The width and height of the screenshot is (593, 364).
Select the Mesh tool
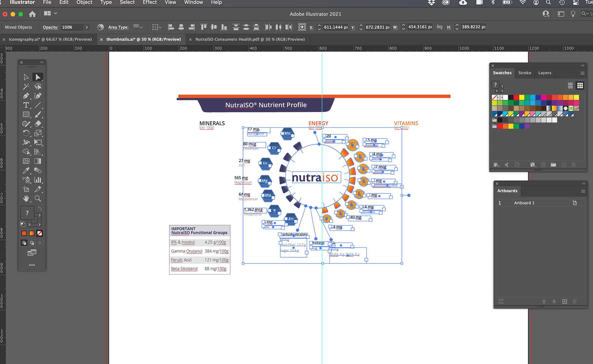tap(26, 161)
